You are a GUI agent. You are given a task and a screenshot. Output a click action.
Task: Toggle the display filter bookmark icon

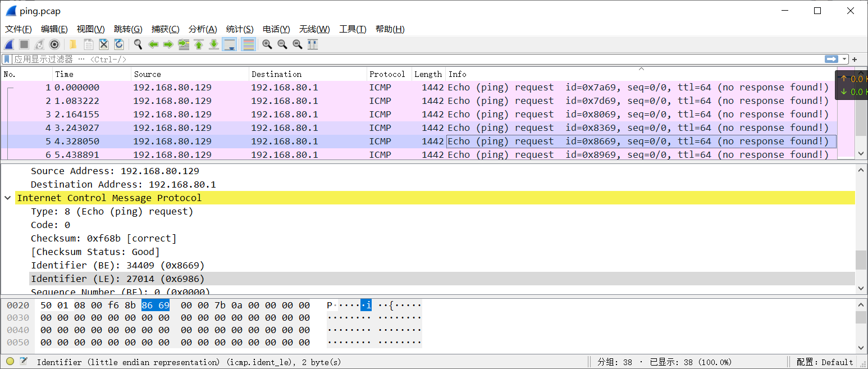(6, 58)
